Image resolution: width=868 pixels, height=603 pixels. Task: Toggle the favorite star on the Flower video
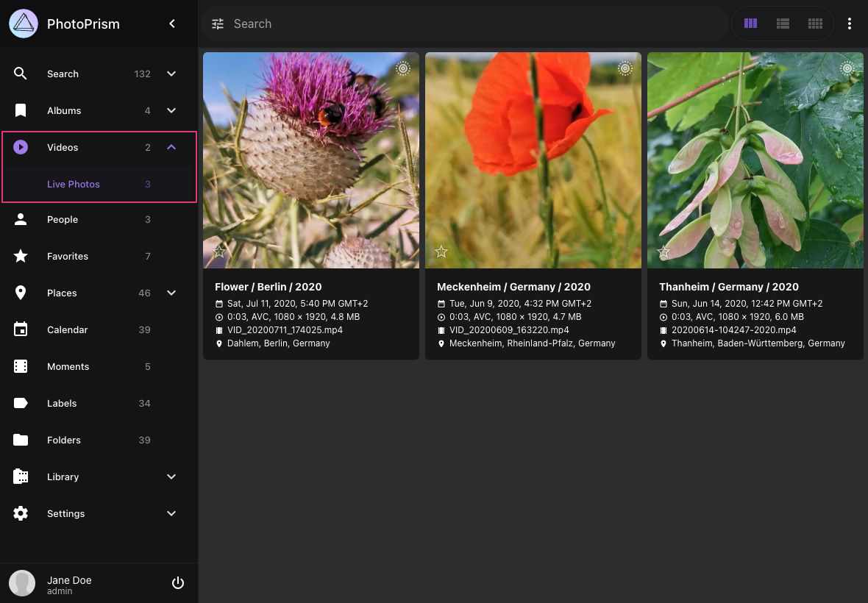coord(219,251)
